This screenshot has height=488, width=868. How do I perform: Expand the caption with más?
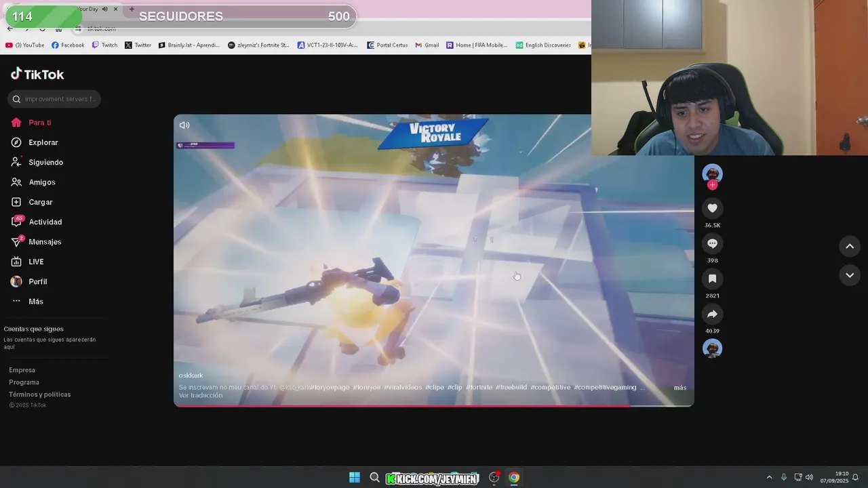tap(680, 388)
